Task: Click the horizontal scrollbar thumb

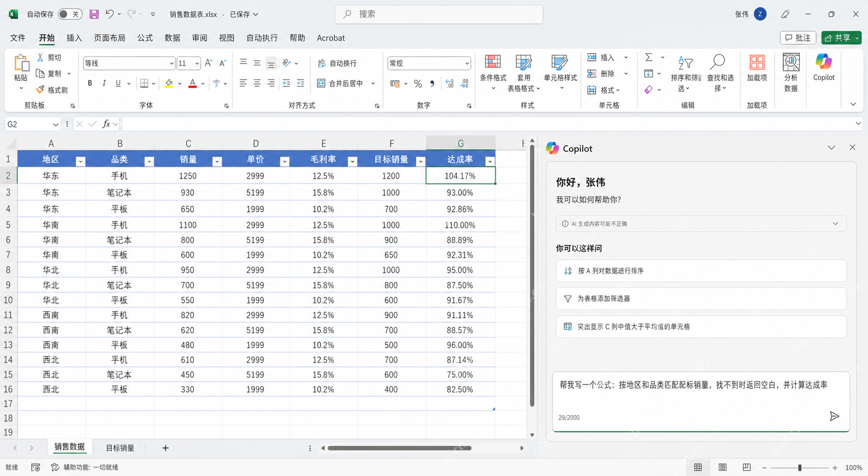Action: pos(399,448)
